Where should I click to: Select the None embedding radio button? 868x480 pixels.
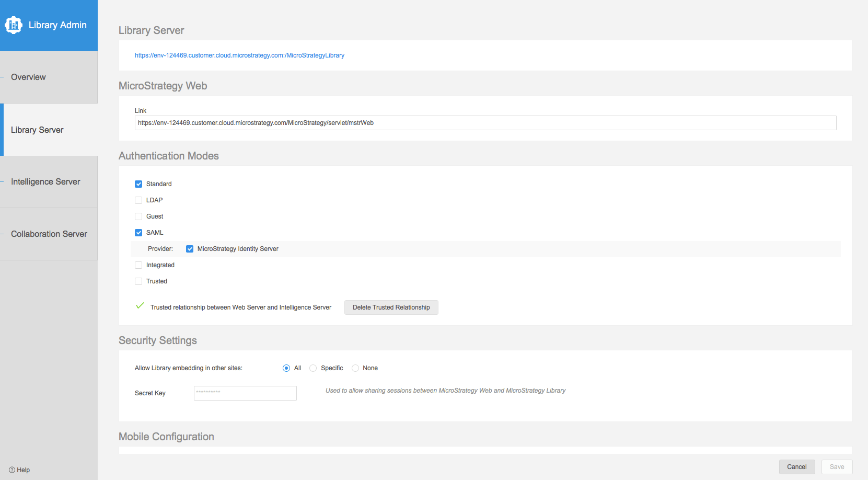click(x=355, y=368)
